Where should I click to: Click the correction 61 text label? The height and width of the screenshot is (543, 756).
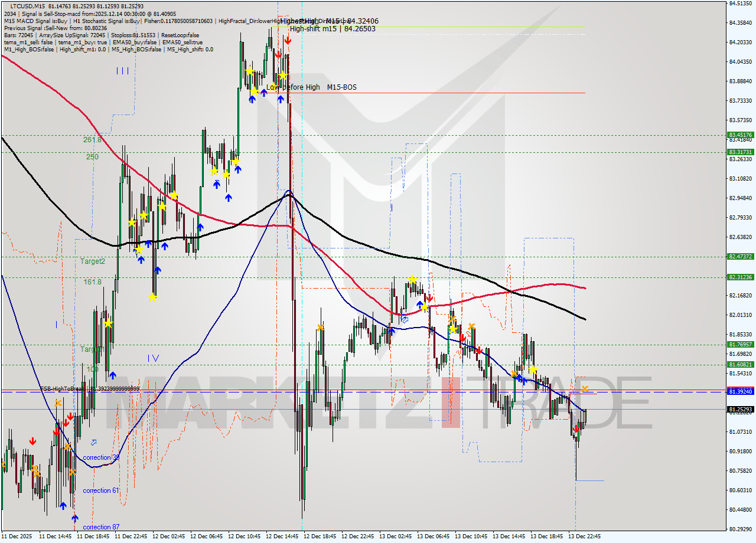100,490
